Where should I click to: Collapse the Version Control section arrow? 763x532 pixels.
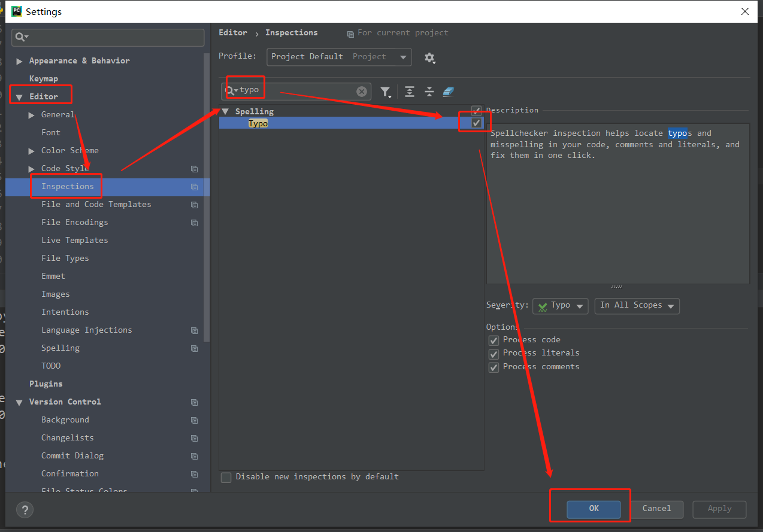[x=19, y=402]
